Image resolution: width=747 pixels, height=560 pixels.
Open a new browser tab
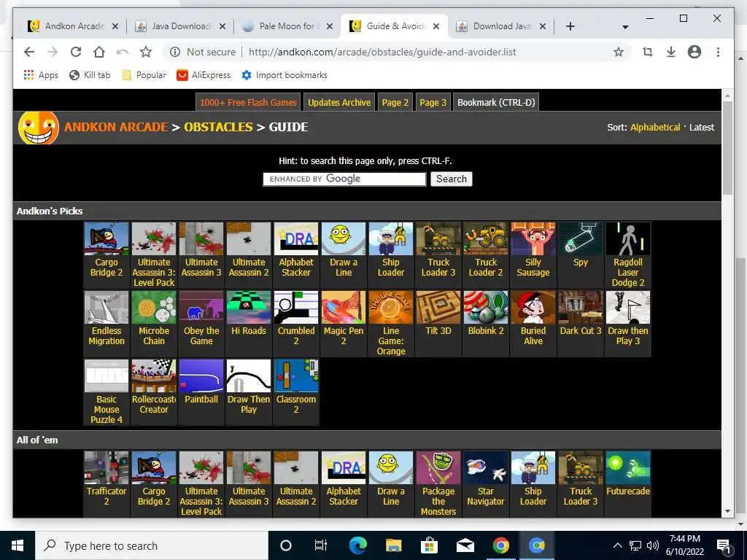(570, 26)
